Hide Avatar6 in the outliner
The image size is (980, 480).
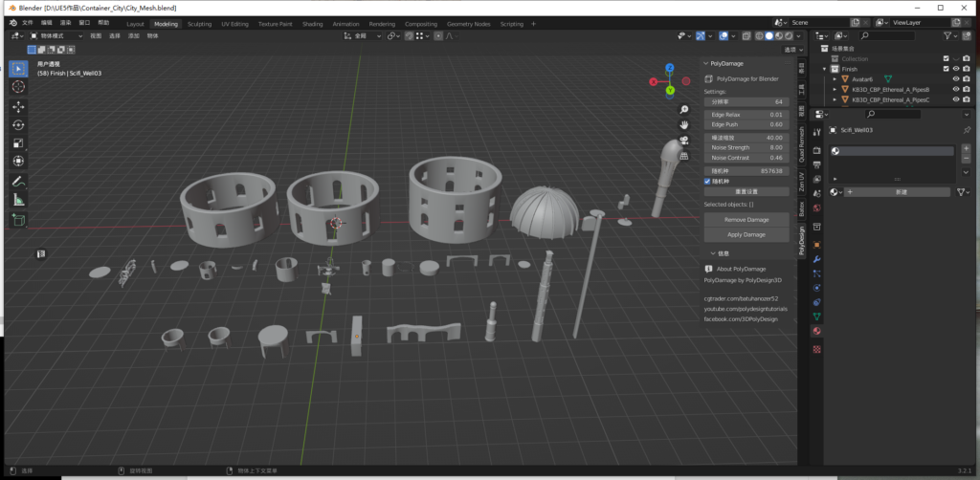[956, 79]
